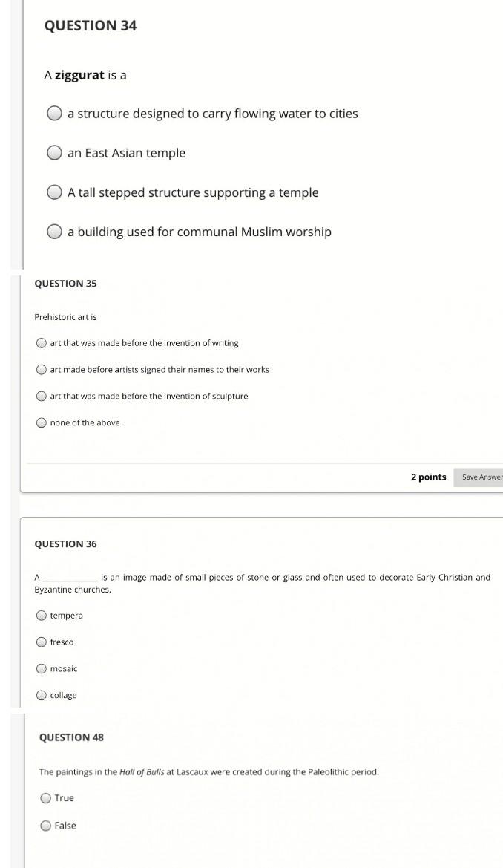The image size is (503, 868).
Task: Mark 'False' for the Lascaux question
Action: [x=46, y=826]
